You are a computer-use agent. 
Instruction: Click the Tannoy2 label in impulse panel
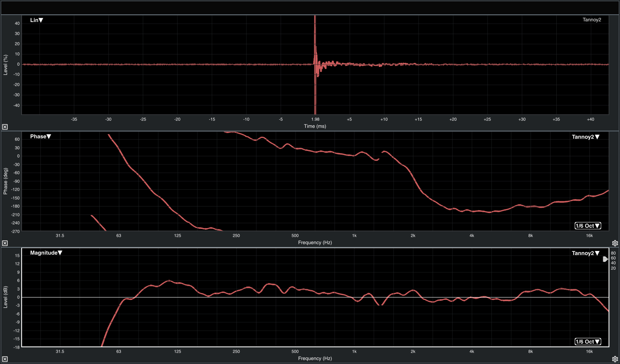[x=591, y=20]
